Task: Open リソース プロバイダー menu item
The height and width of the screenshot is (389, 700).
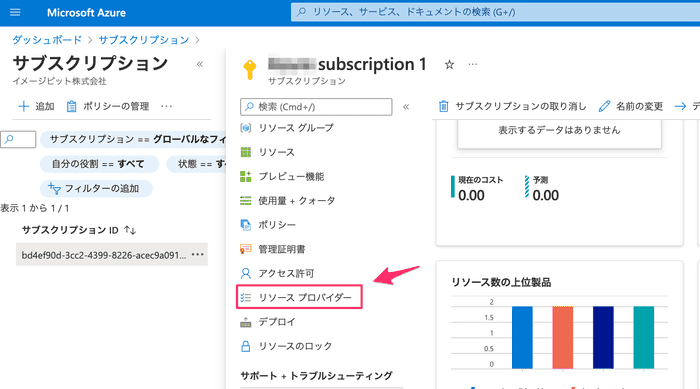Action: [299, 297]
